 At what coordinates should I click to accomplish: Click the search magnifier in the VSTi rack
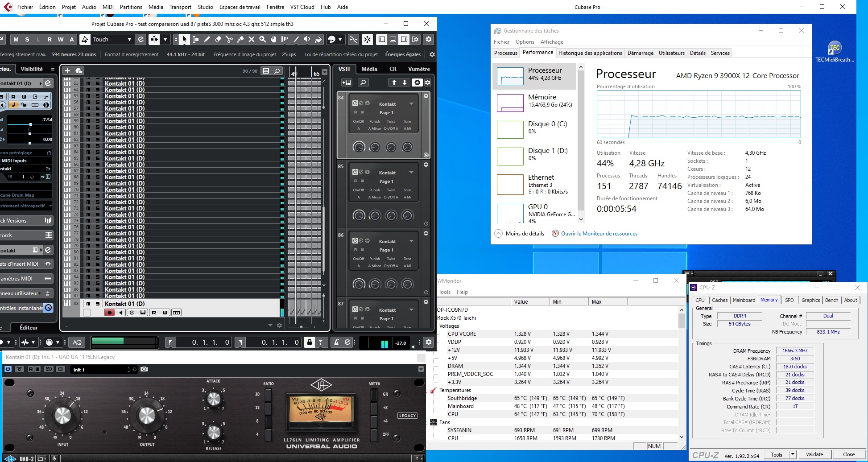click(x=363, y=82)
